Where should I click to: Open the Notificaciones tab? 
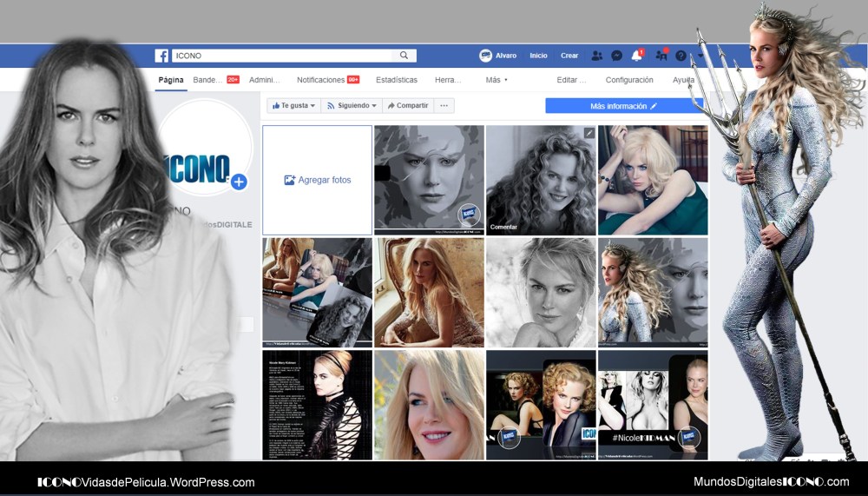[328, 80]
